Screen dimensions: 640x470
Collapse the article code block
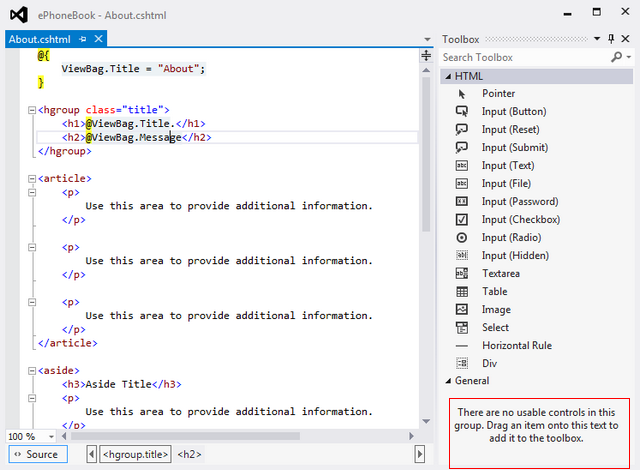click(32, 179)
